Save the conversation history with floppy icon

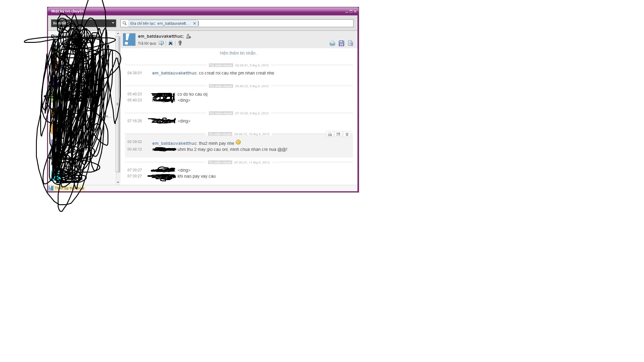(x=341, y=43)
